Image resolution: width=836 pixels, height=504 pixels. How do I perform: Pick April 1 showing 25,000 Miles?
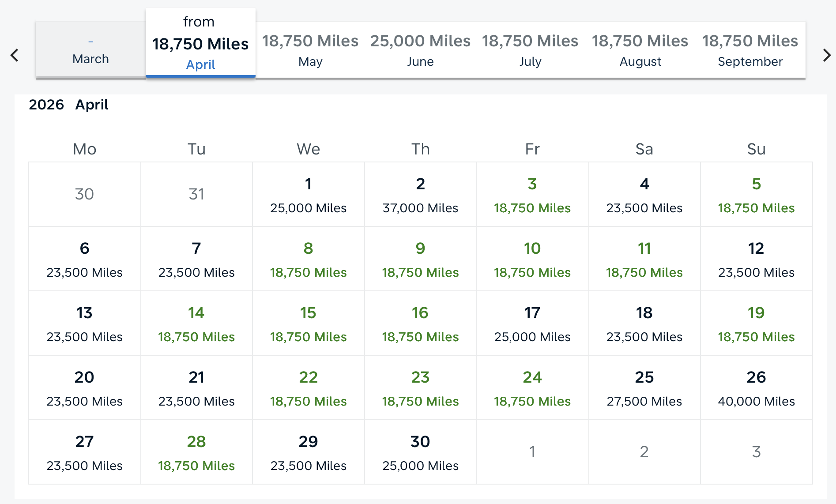pos(308,195)
